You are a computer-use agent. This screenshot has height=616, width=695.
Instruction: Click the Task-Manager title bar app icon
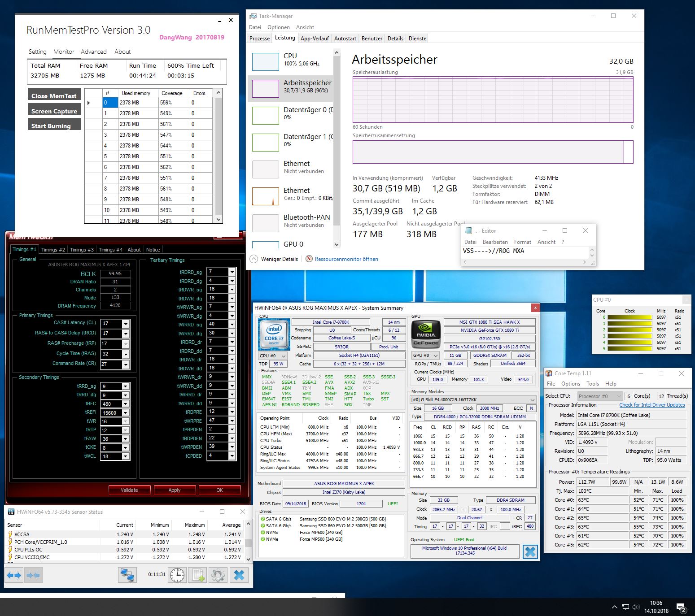point(253,16)
